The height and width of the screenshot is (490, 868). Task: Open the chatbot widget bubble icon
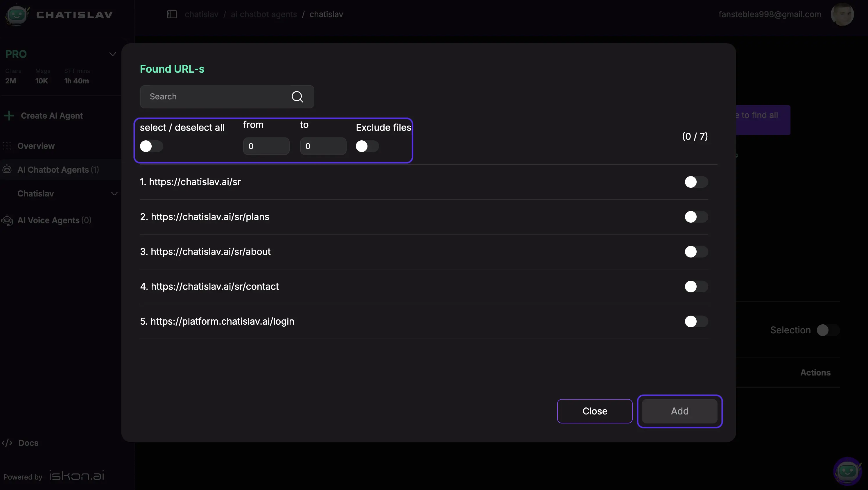847,471
